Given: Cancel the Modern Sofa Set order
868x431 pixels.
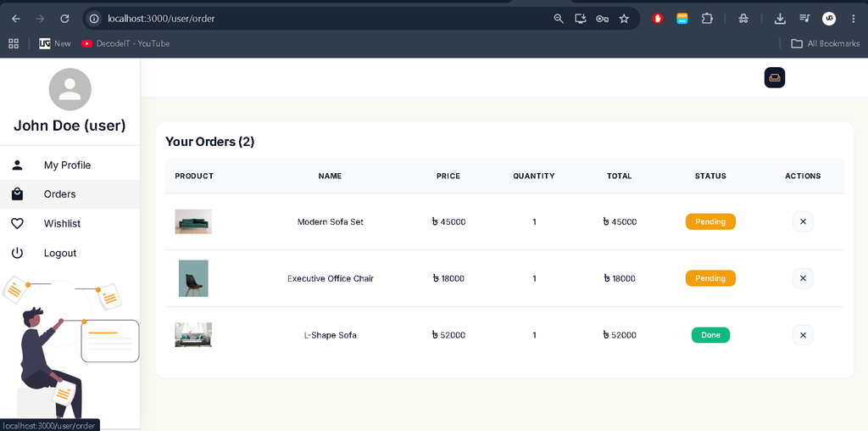Looking at the screenshot, I should 803,221.
